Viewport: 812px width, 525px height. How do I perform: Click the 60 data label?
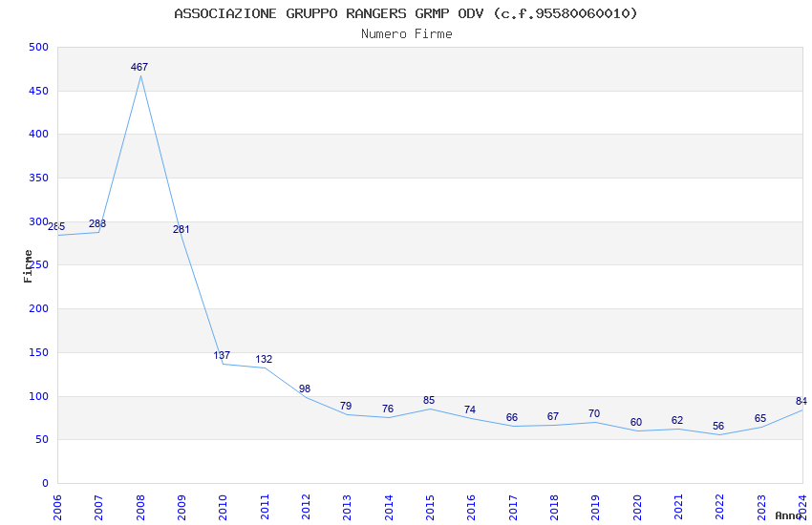click(636, 423)
